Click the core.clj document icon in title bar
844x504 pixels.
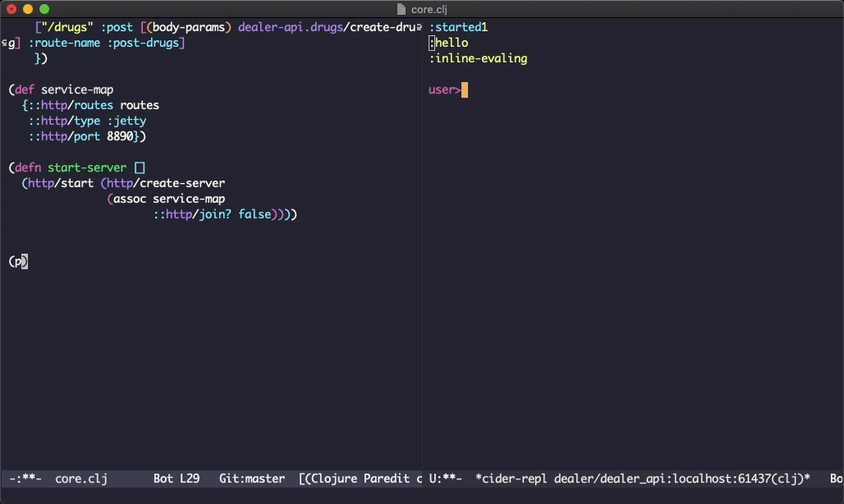click(x=401, y=9)
